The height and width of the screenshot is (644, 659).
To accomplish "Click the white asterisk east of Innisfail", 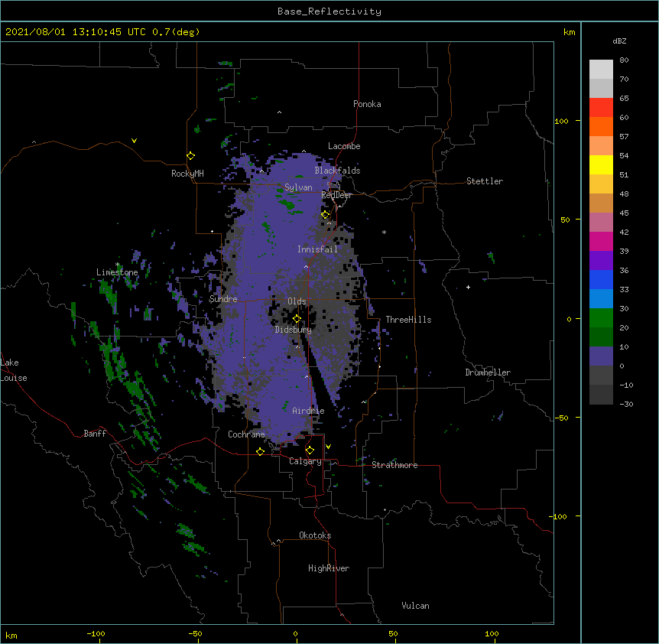I will [x=384, y=233].
